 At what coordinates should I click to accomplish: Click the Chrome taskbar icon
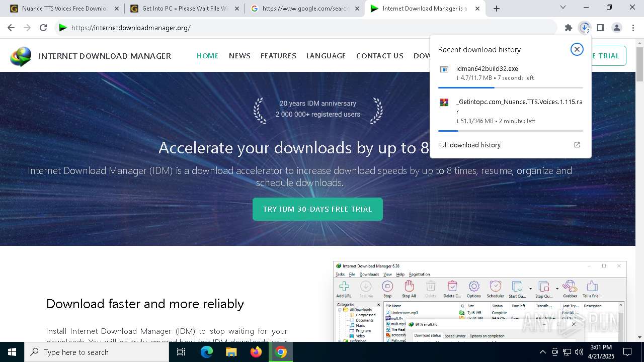point(281,352)
